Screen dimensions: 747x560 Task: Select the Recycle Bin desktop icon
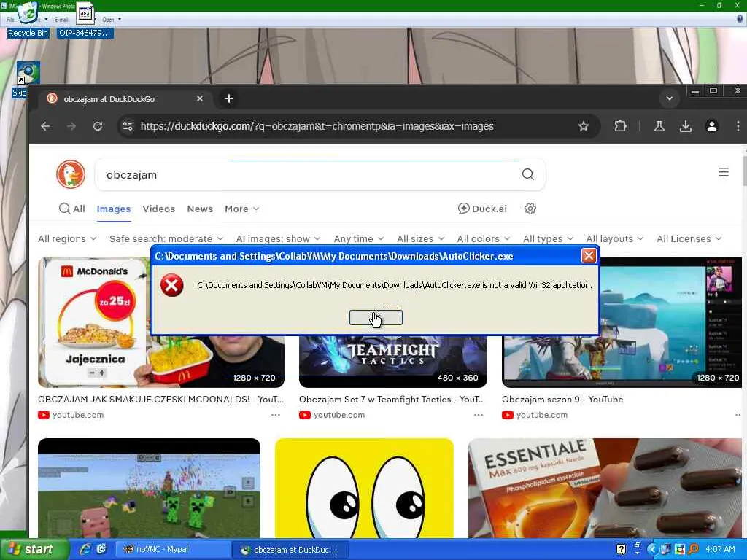coord(28,20)
